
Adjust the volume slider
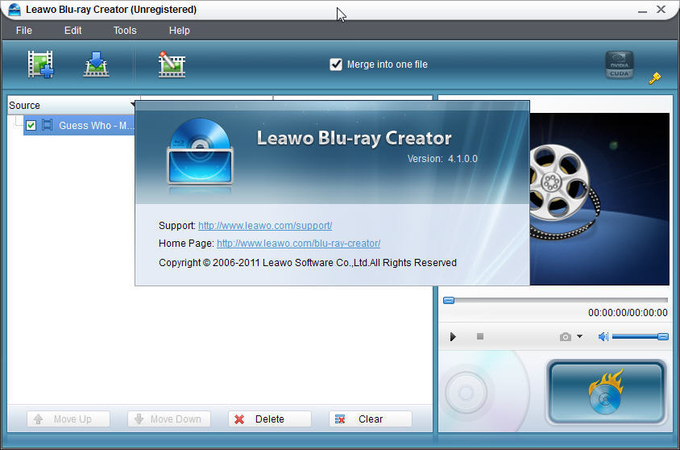[640, 336]
